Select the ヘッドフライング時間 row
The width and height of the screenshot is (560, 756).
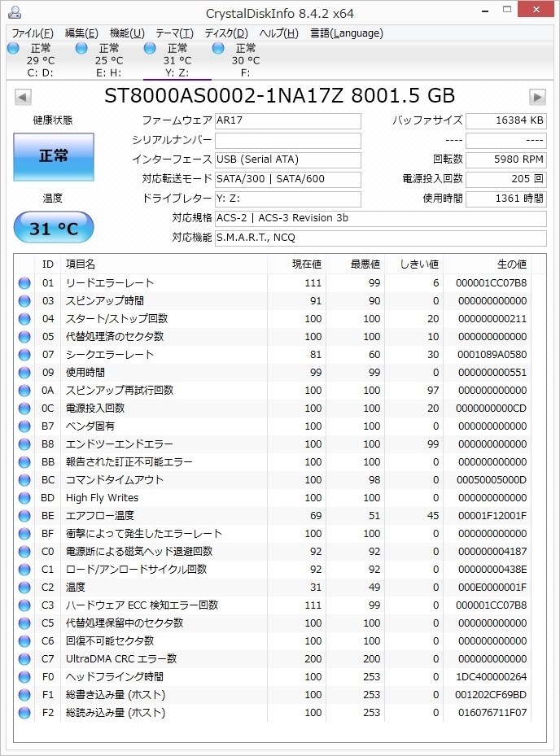click(273, 677)
